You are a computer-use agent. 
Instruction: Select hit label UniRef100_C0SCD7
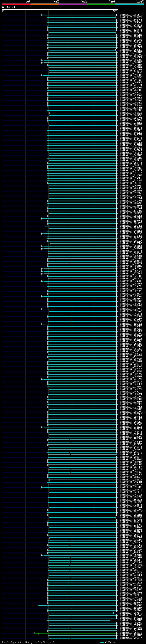click(x=131, y=319)
